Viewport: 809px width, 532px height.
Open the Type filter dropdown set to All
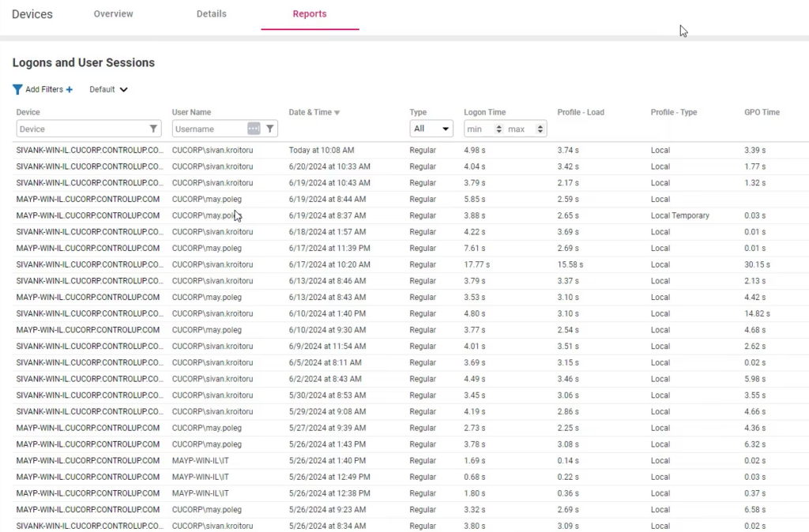pyautogui.click(x=431, y=129)
